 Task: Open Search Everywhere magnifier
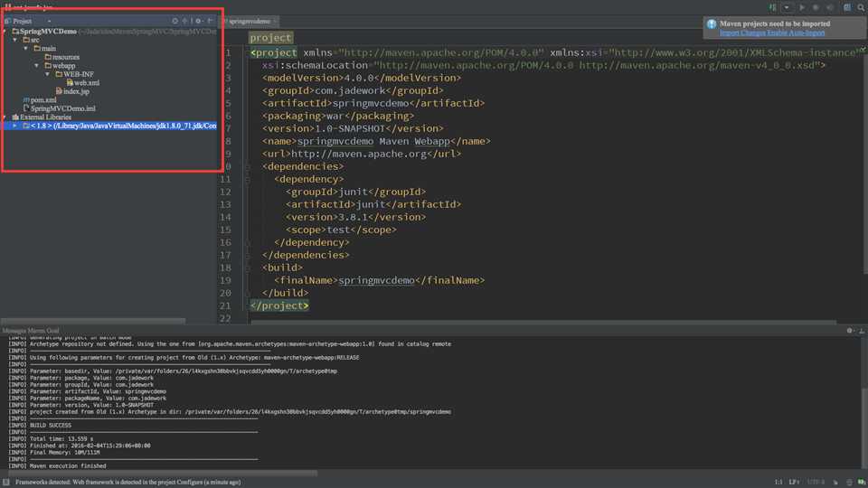coord(861,8)
